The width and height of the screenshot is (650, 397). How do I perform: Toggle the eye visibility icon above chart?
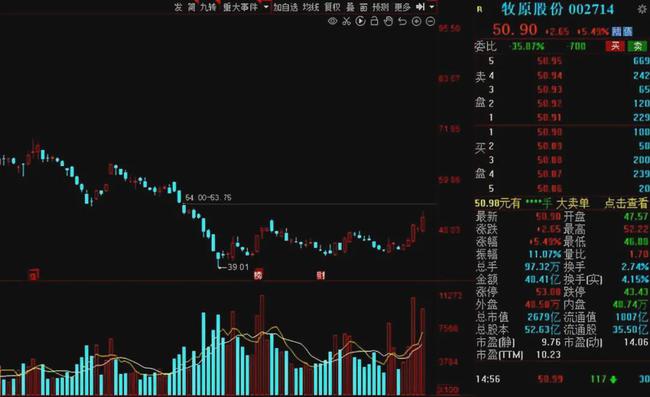[332, 21]
